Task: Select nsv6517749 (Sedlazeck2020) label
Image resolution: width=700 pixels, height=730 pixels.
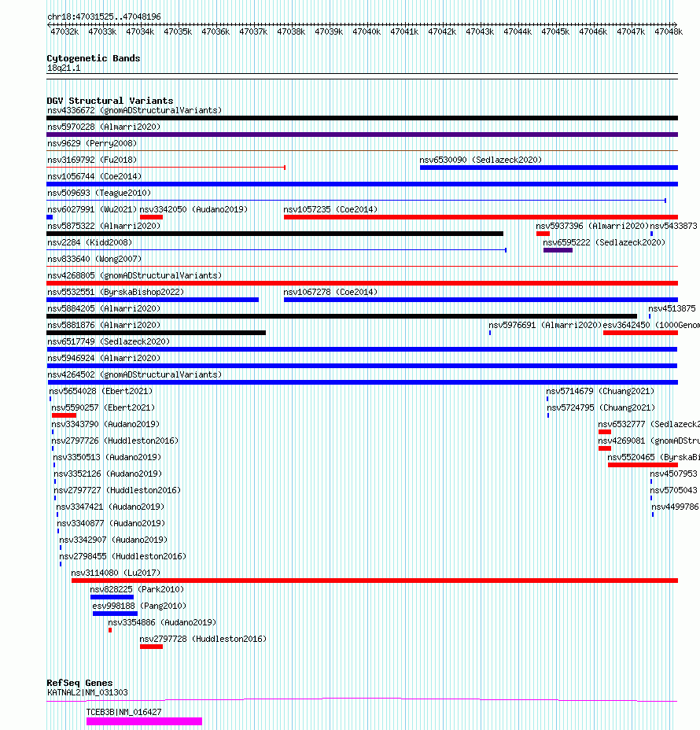Action: tap(109, 341)
